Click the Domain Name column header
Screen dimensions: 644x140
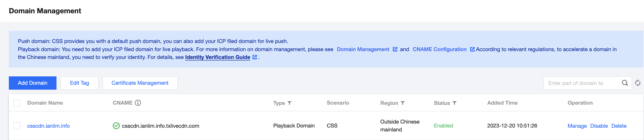45,103
